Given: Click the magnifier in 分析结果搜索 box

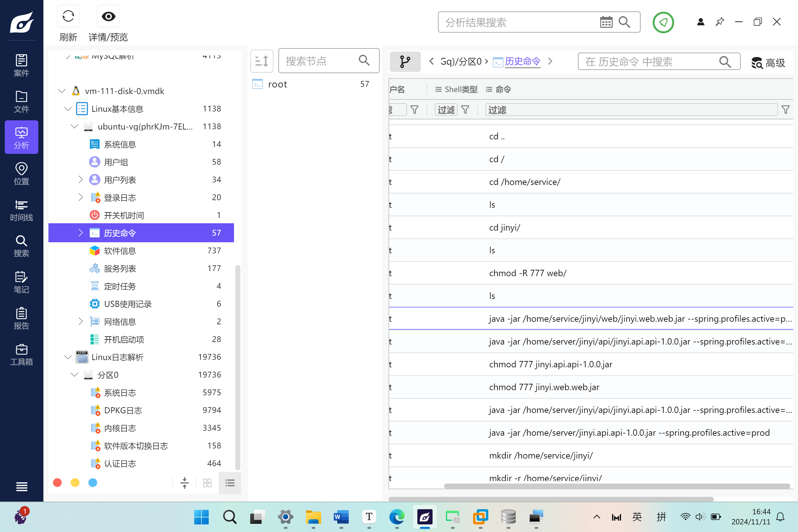Looking at the screenshot, I should [x=624, y=22].
